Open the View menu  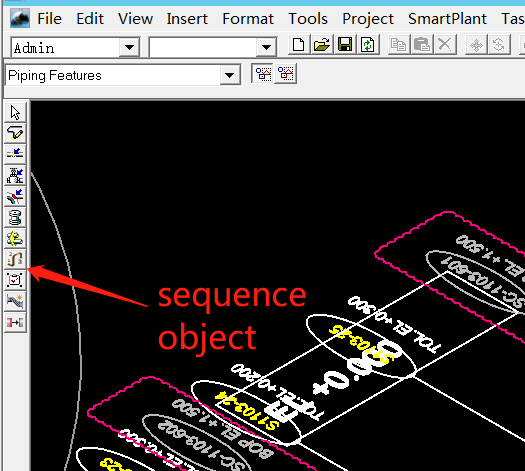pos(135,19)
